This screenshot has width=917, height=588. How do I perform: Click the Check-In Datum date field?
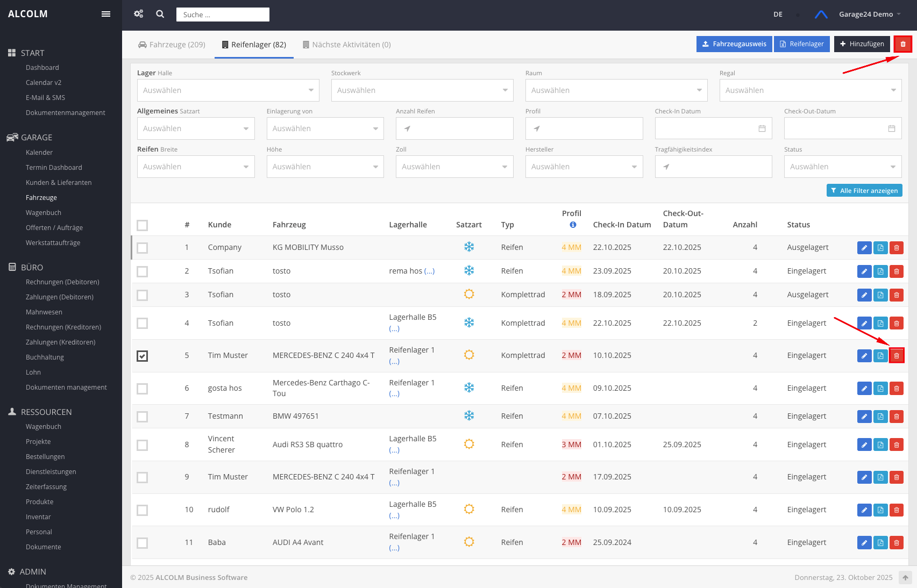[713, 128]
